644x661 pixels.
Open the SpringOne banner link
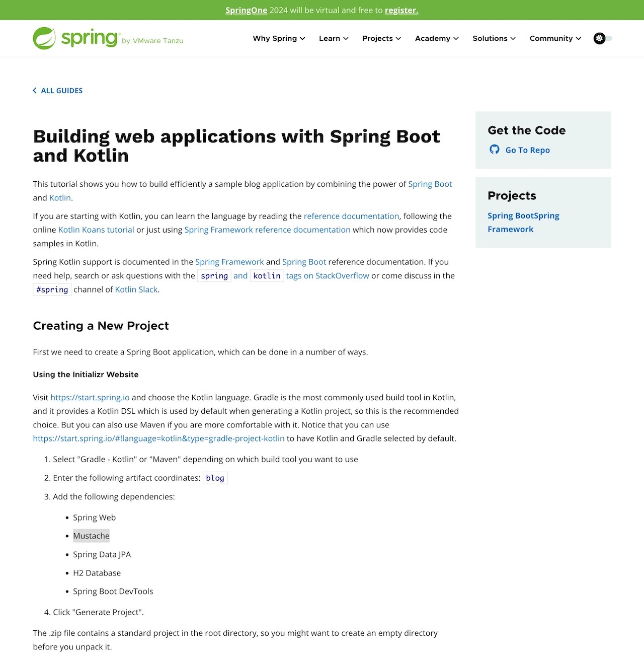[247, 10]
